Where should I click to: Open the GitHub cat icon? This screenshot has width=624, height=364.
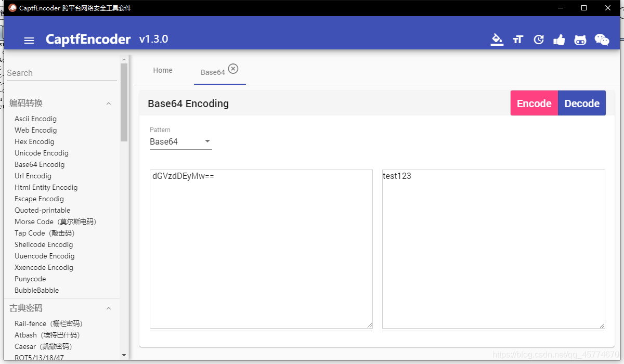click(x=580, y=40)
